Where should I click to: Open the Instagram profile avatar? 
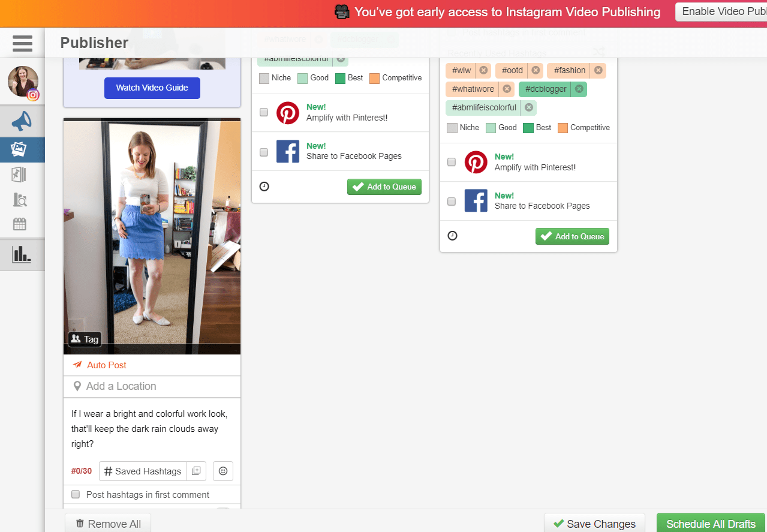coord(23,82)
